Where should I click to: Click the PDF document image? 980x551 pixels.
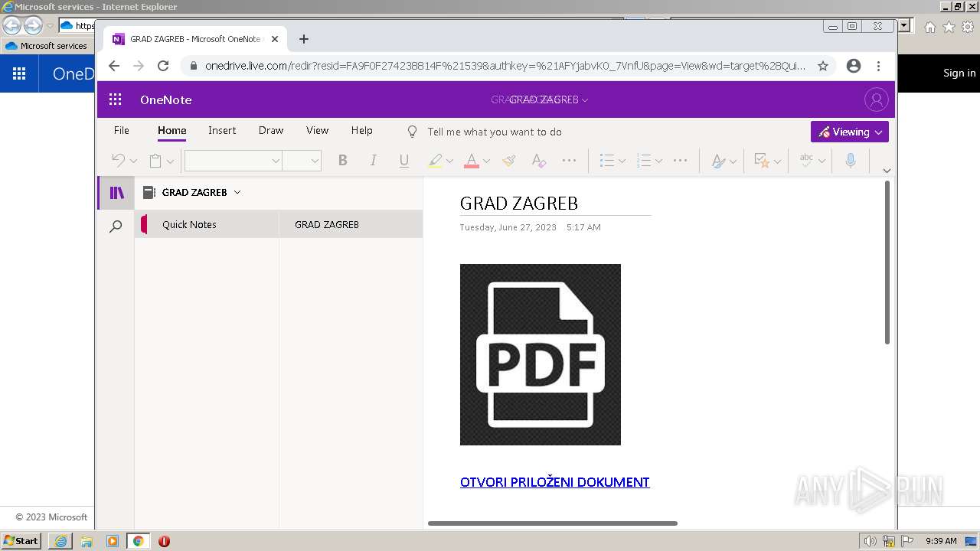(x=541, y=354)
